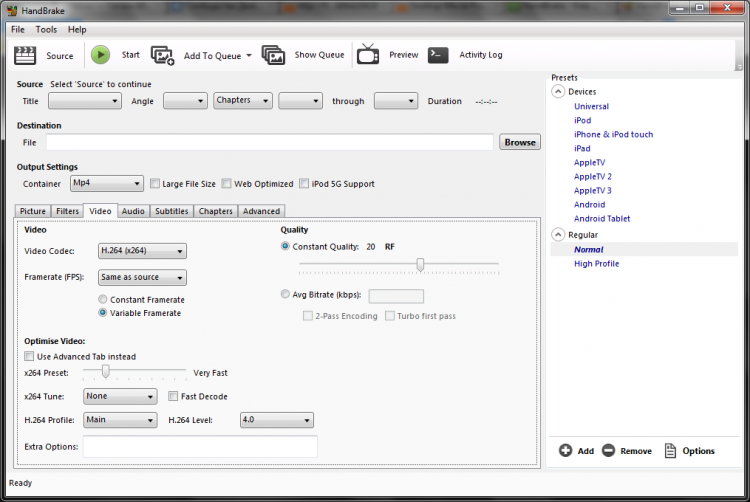Collapse the Regular presets group
The width and height of the screenshot is (750, 502).
pos(558,235)
